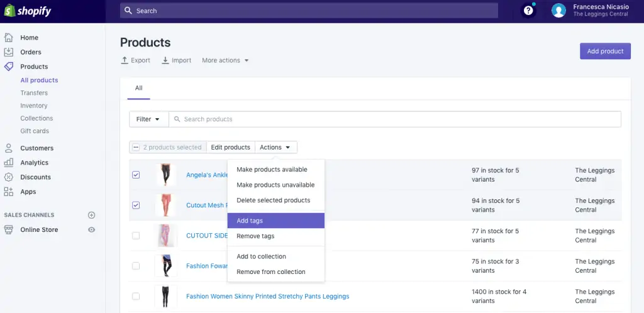Screen dimensions: 644x313
Task: Check the CUTOUT SIDE product checkbox
Action: (136, 236)
